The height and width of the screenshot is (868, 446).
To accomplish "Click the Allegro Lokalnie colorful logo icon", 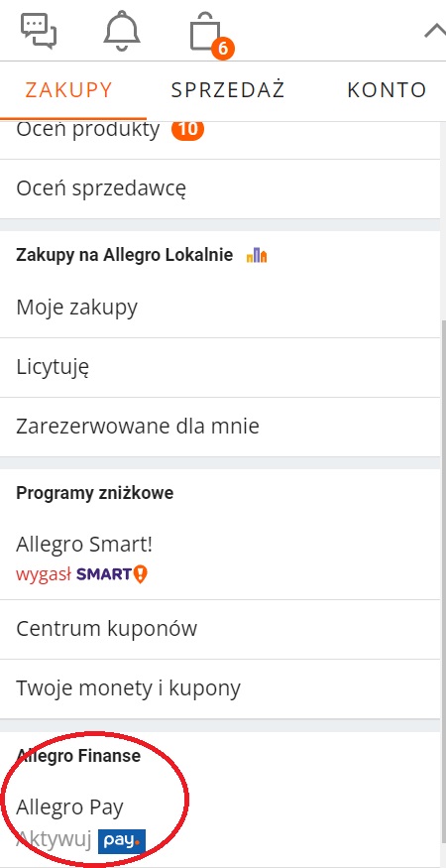I will click(257, 256).
